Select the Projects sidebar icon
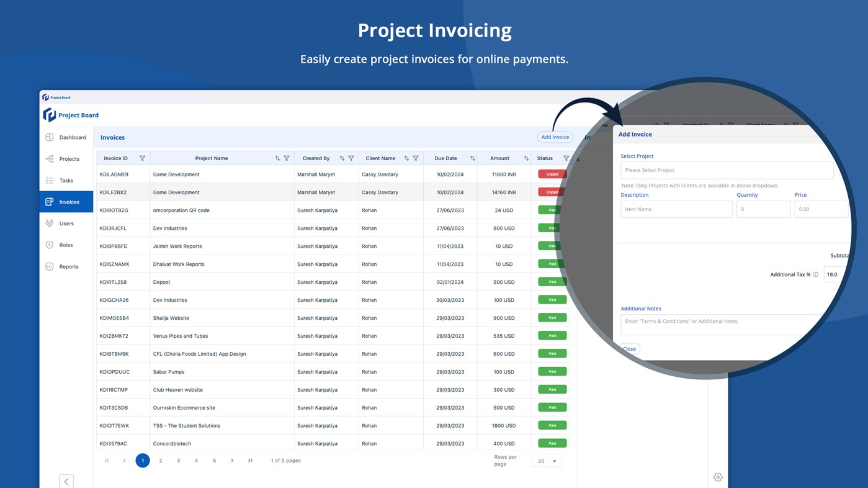Image resolution: width=868 pixels, height=488 pixels. click(49, 158)
